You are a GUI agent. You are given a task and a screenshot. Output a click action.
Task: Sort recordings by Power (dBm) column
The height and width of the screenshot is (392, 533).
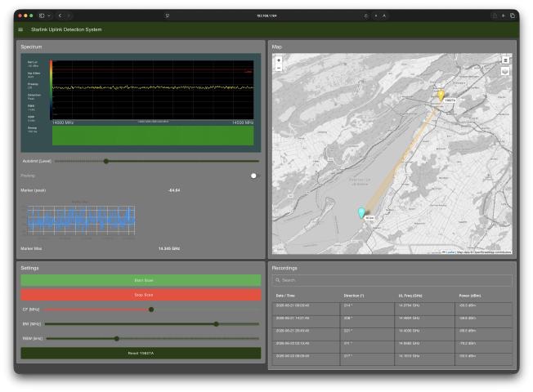[470, 296]
